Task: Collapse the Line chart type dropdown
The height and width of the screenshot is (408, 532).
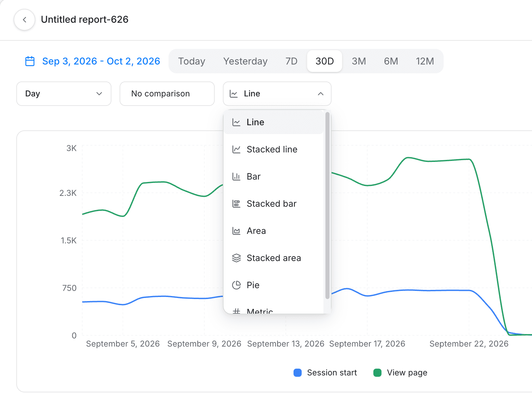Action: tap(277, 94)
